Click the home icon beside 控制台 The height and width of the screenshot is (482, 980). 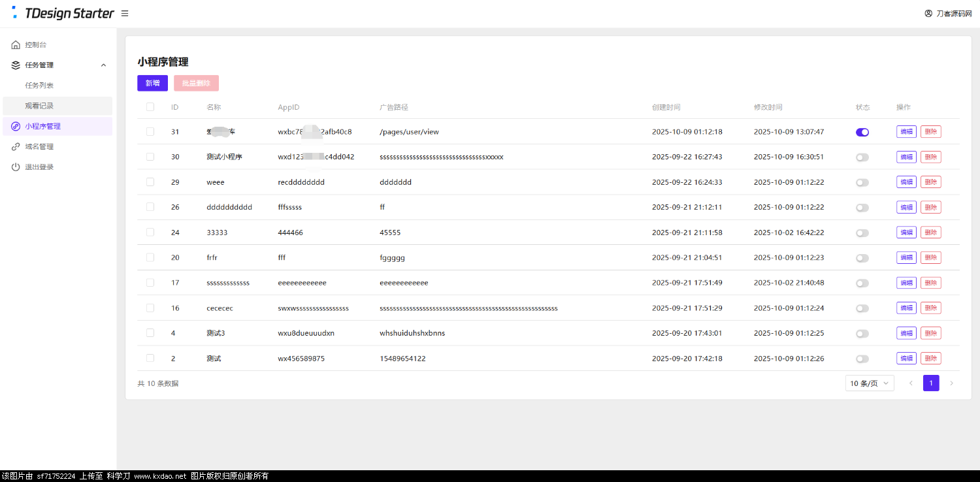[x=16, y=45]
